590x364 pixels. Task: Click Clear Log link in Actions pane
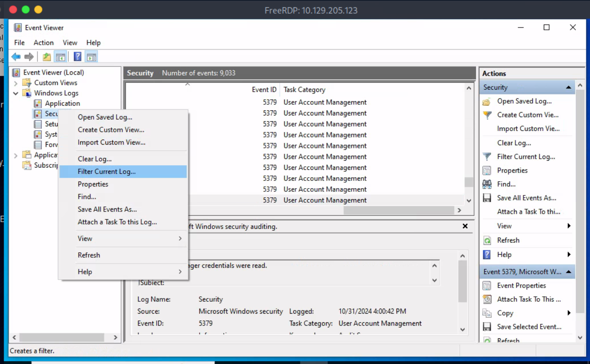coord(514,143)
